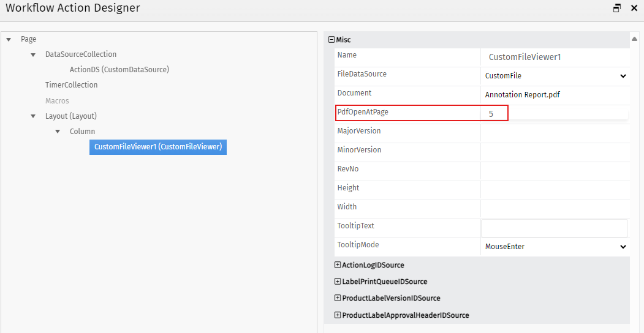The height and width of the screenshot is (333, 644).
Task: Click the Document value field
Action: [555, 95]
